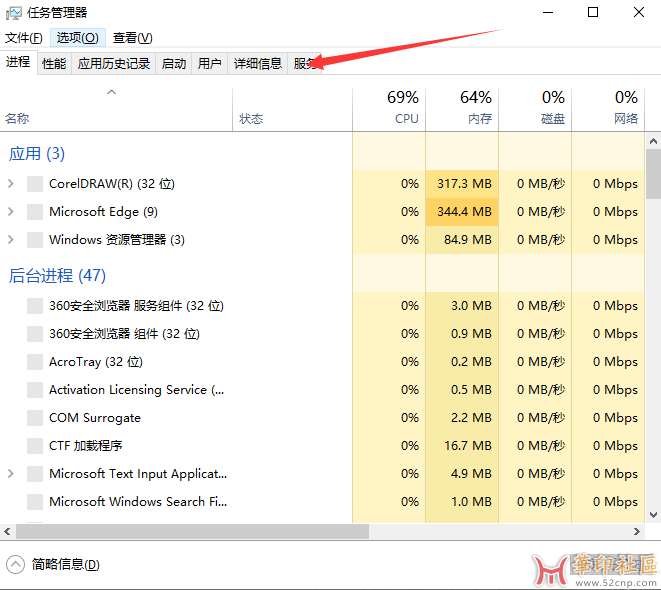Click the Microsoft Windows Search Filter icon
Screen dimensions: 661x590
(35, 502)
